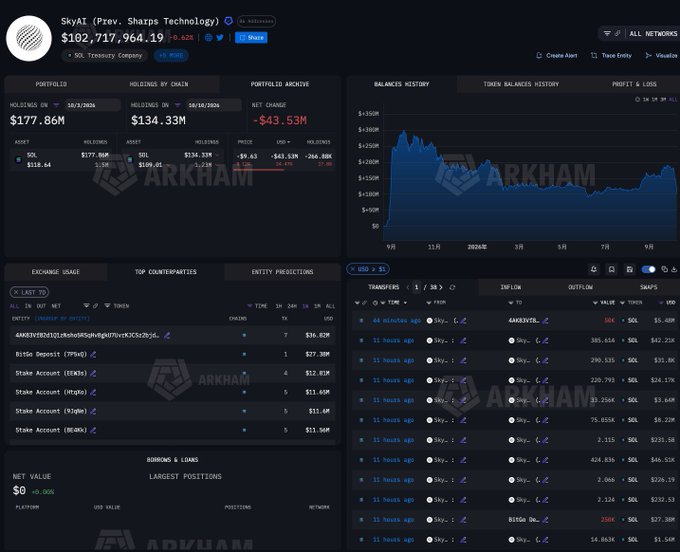Select IN direction filter in counterparties

(28, 306)
